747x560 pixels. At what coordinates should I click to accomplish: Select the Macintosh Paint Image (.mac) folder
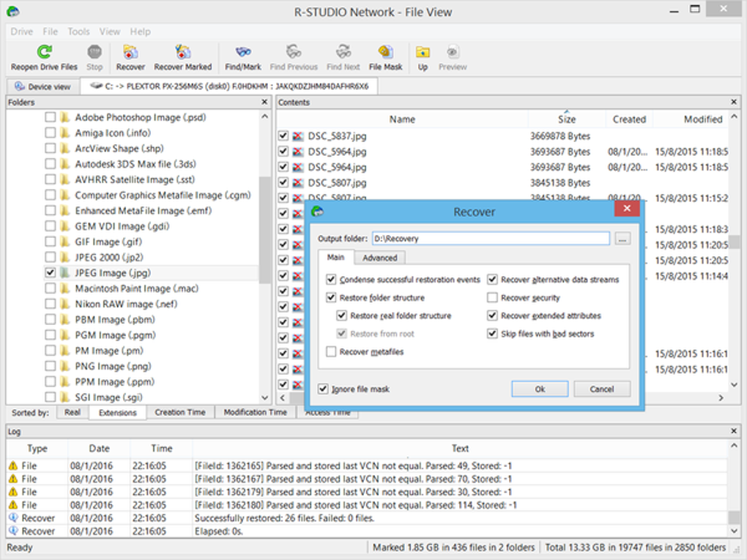[x=136, y=288]
